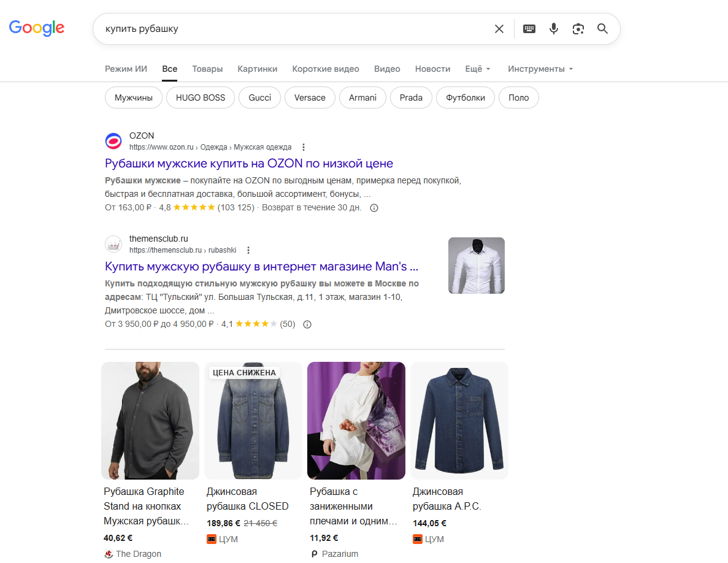Click the 144,05 € price
This screenshot has width=728, height=563.
(429, 523)
